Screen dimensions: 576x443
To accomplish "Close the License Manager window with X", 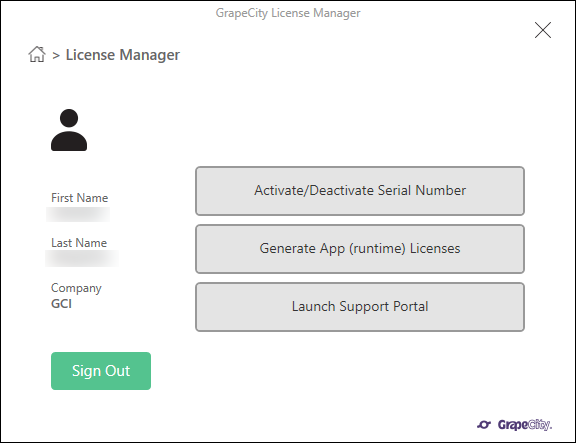I will (x=543, y=30).
